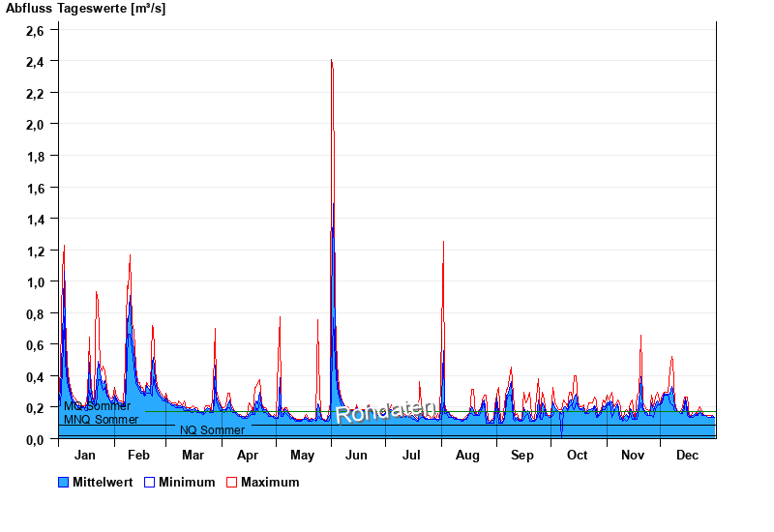The image size is (774, 532).
Task: Click the 1,0 y-axis tick label
Action: tap(35, 282)
